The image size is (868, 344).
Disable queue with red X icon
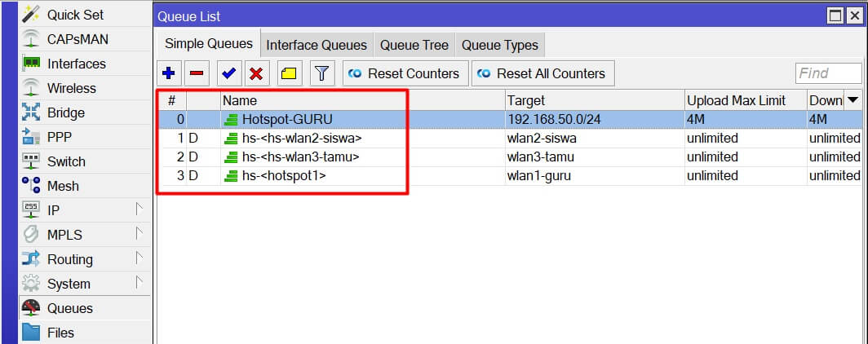256,73
